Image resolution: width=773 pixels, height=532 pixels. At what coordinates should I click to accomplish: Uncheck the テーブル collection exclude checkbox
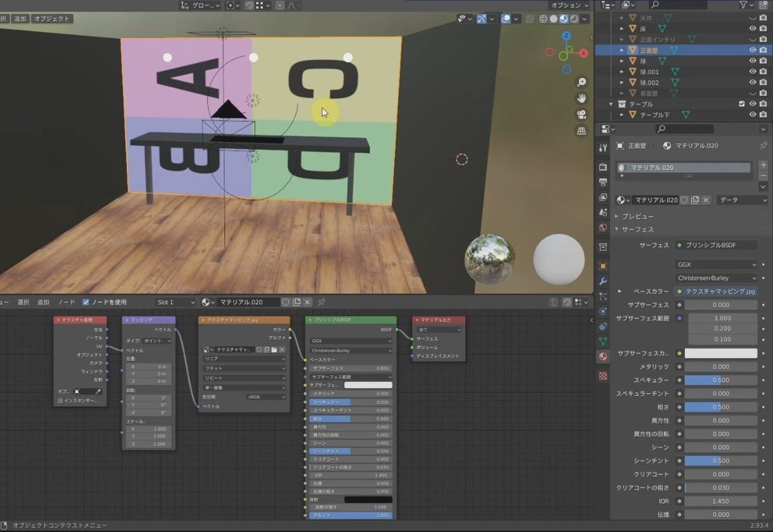pyautogui.click(x=741, y=104)
